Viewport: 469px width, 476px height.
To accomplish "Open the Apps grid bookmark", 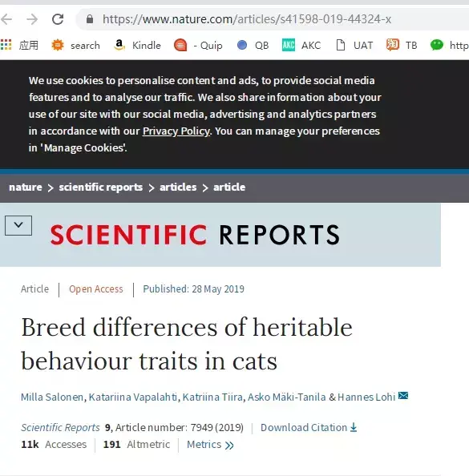I will [x=19, y=45].
